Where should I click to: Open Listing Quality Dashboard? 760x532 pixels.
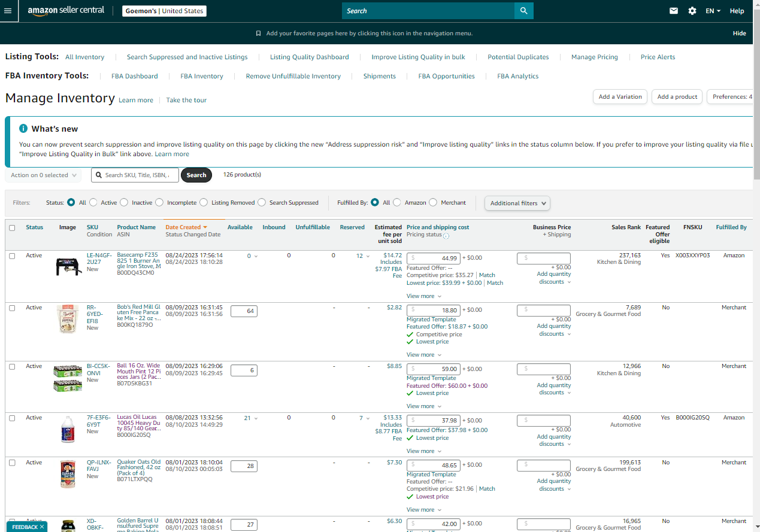309,57
